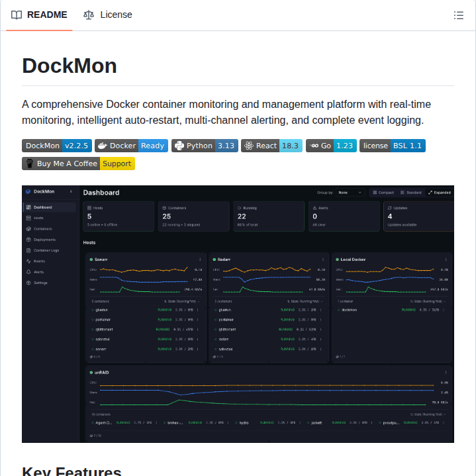Open the DockMon dashboard screenshot image
Viewport: 476px width, 476px height.
238,314
